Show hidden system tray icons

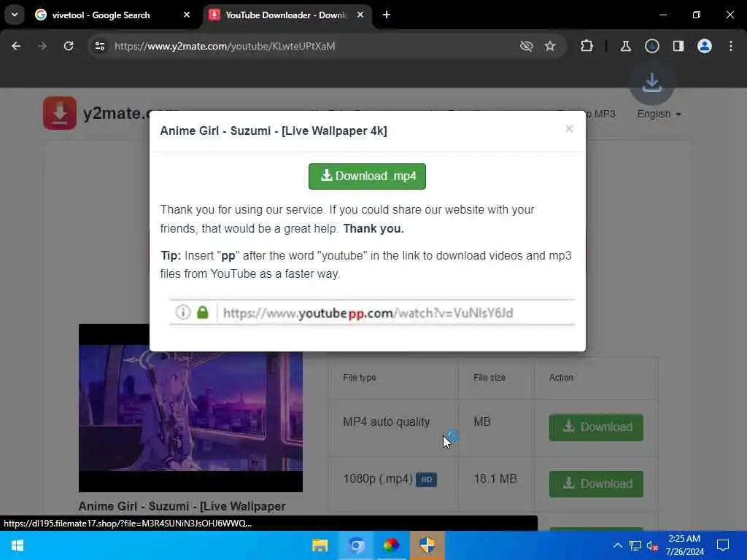click(617, 545)
